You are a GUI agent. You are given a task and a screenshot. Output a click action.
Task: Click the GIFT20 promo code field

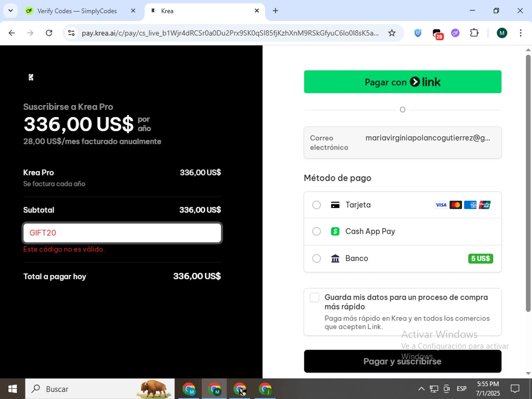point(122,233)
